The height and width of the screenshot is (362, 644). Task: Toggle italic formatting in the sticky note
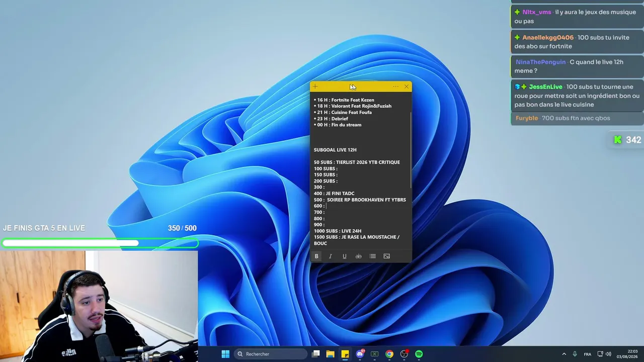tap(331, 256)
